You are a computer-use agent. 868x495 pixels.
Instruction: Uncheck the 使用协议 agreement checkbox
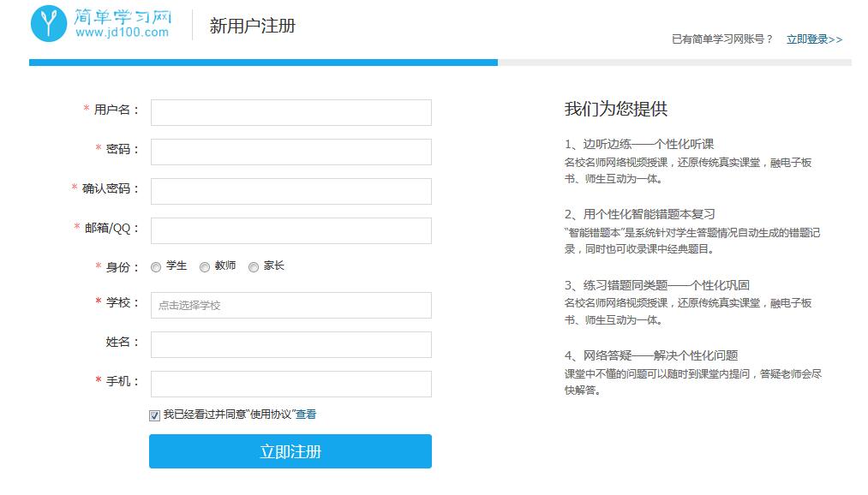click(155, 415)
